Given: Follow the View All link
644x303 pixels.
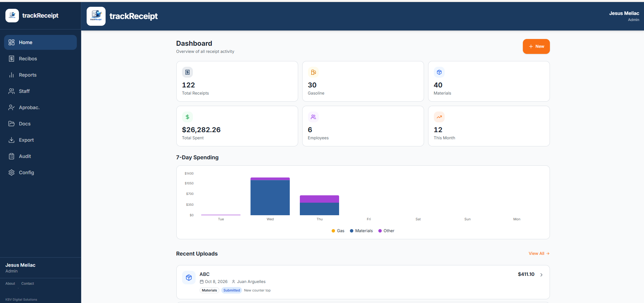Looking at the screenshot, I should pos(539,254).
